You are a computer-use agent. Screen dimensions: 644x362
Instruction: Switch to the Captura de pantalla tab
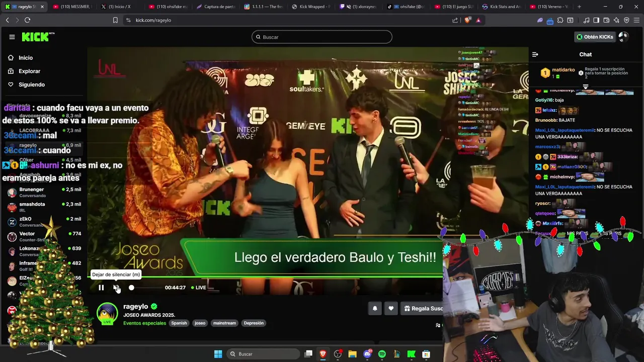pyautogui.click(x=216, y=7)
